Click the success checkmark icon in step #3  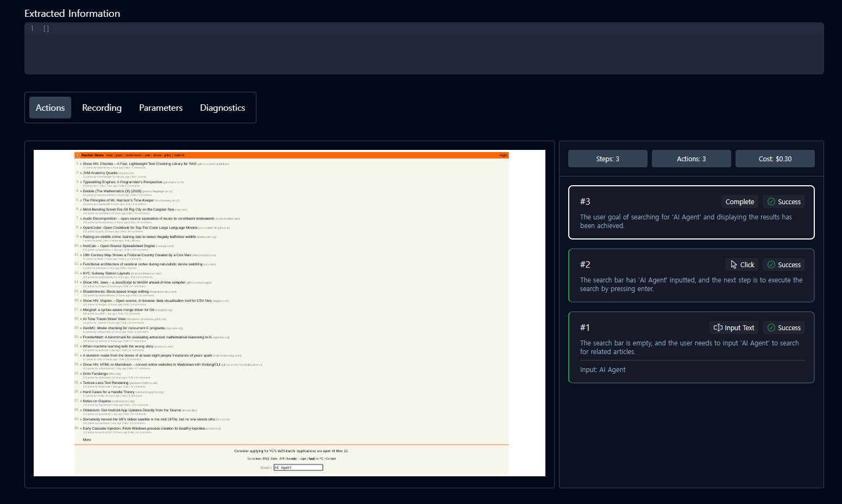click(771, 201)
